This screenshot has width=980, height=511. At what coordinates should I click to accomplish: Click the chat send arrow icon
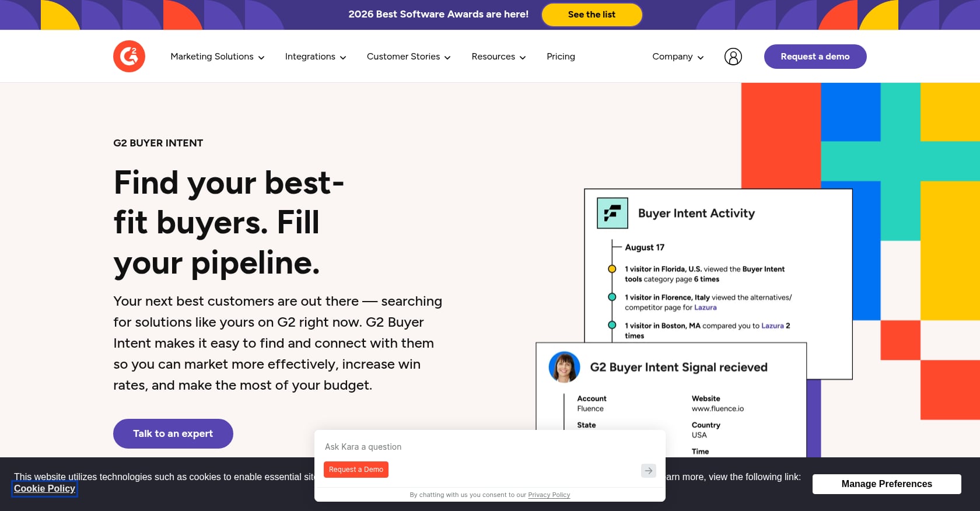click(649, 470)
